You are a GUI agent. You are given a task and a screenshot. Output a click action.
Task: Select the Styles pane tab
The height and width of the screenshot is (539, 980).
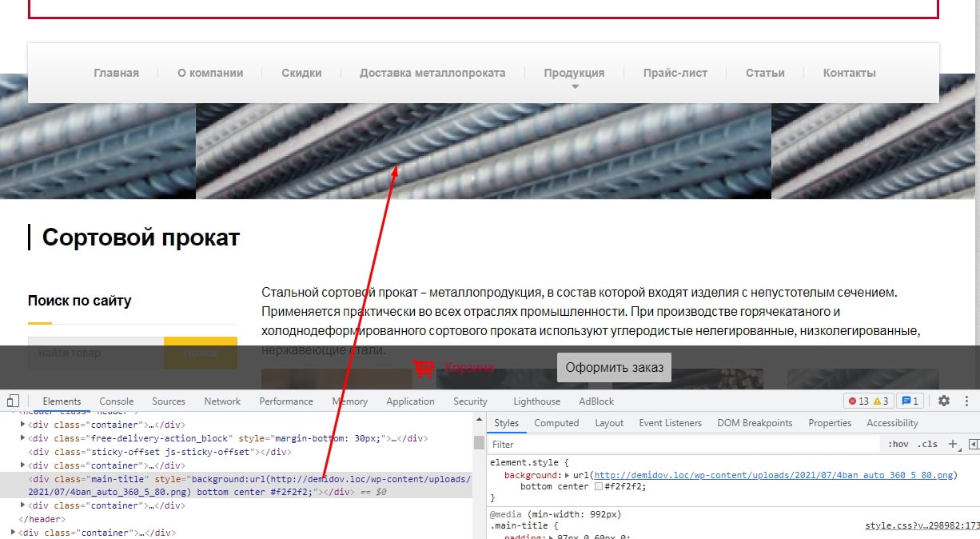click(x=506, y=423)
